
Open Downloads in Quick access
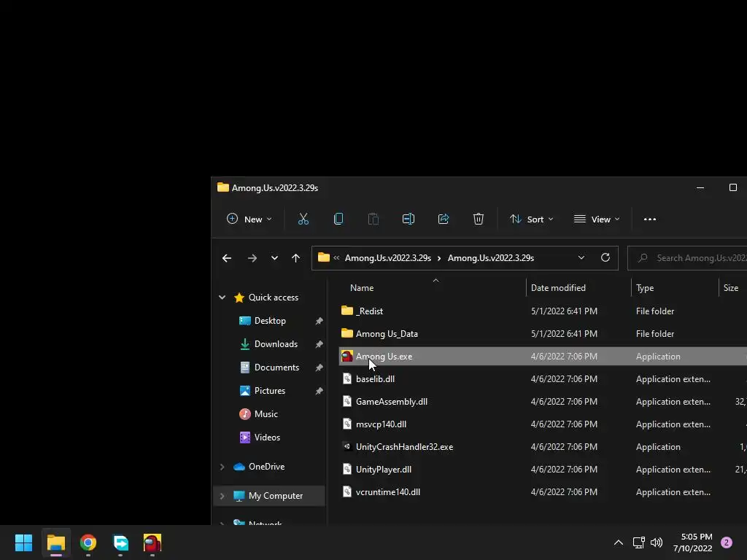tap(276, 344)
